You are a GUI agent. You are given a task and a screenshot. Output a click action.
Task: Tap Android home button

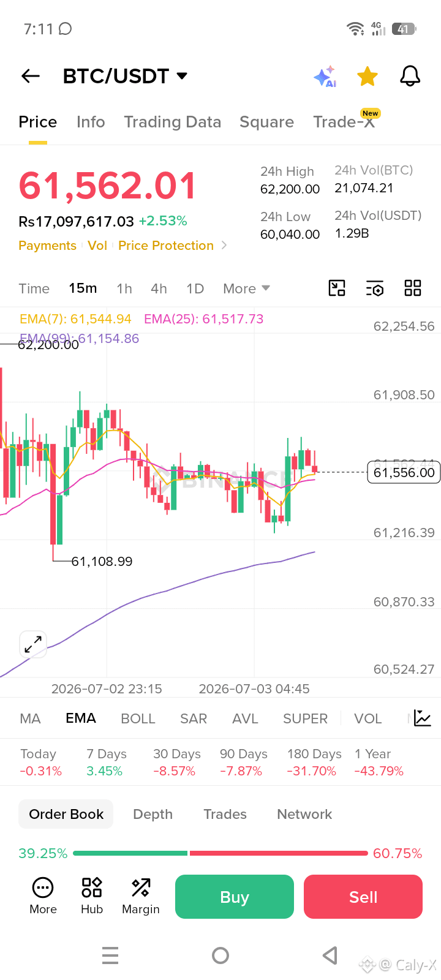(x=221, y=956)
